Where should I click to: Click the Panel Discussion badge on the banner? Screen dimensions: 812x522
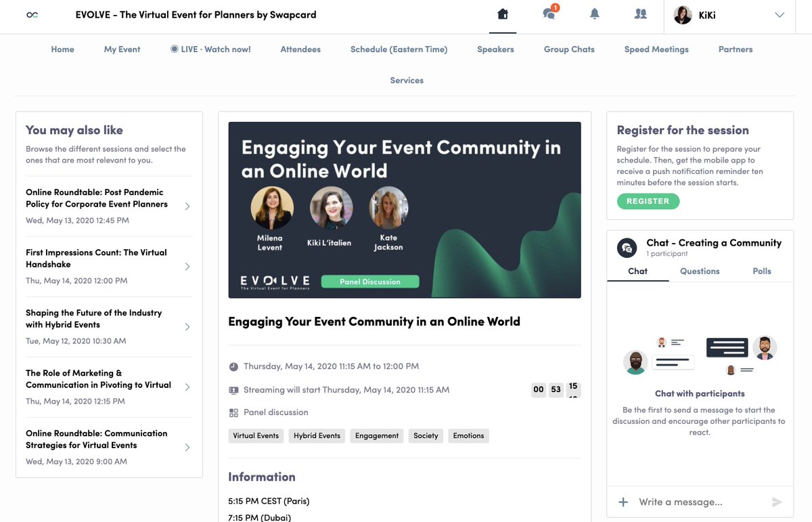[370, 282]
